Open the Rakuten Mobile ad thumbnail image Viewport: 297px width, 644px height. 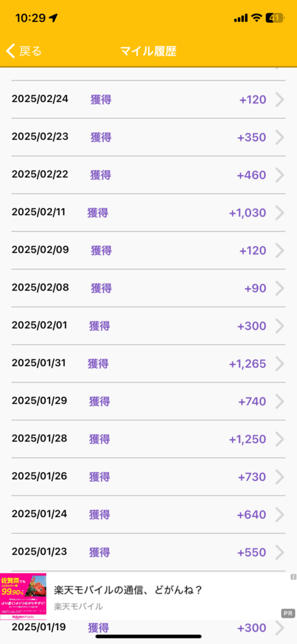pos(23,596)
